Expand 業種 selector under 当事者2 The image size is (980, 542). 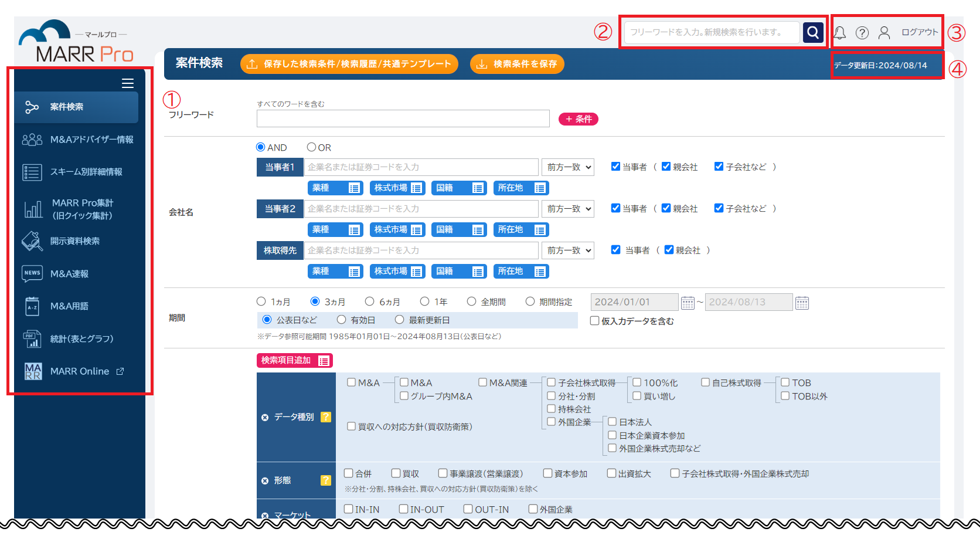point(335,230)
